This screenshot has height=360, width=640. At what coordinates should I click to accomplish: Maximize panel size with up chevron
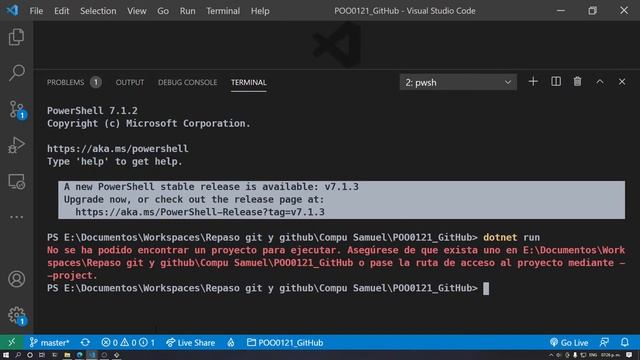click(600, 82)
